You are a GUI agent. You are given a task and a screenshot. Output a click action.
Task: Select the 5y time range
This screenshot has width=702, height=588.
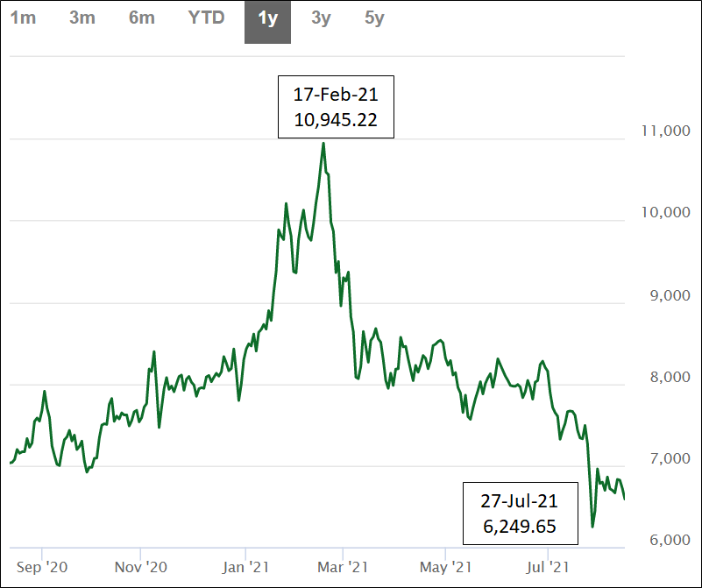click(x=374, y=18)
